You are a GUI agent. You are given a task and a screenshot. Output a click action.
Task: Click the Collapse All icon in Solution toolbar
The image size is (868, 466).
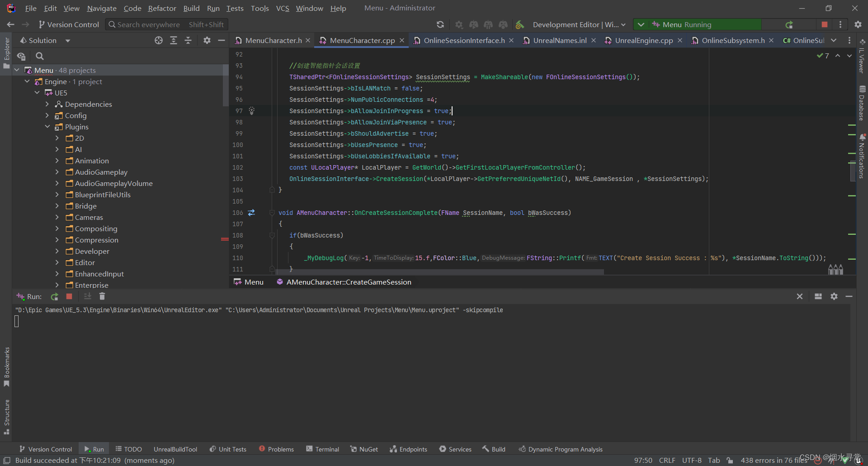coord(188,40)
